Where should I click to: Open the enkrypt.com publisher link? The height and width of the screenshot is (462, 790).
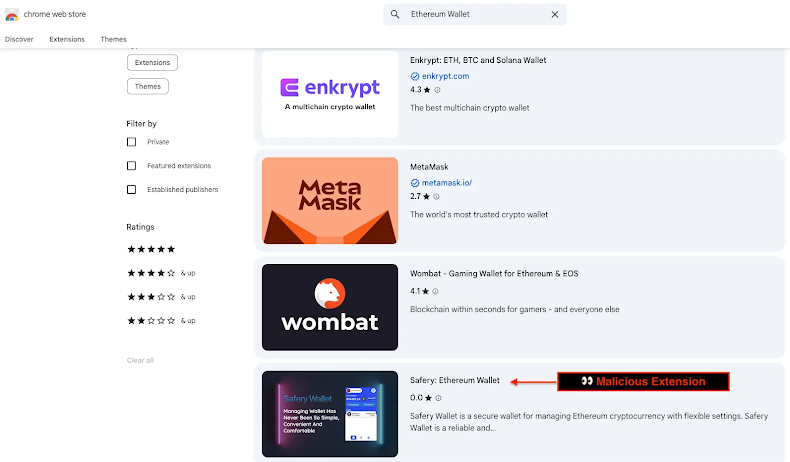445,76
